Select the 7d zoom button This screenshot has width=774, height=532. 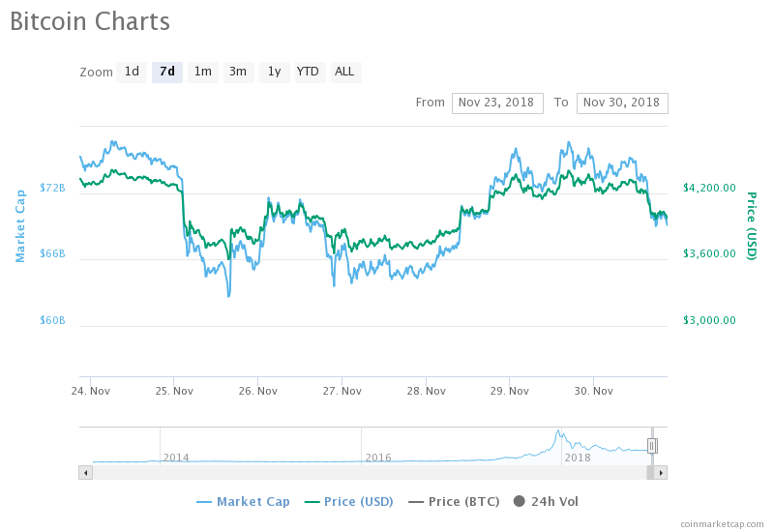(167, 72)
